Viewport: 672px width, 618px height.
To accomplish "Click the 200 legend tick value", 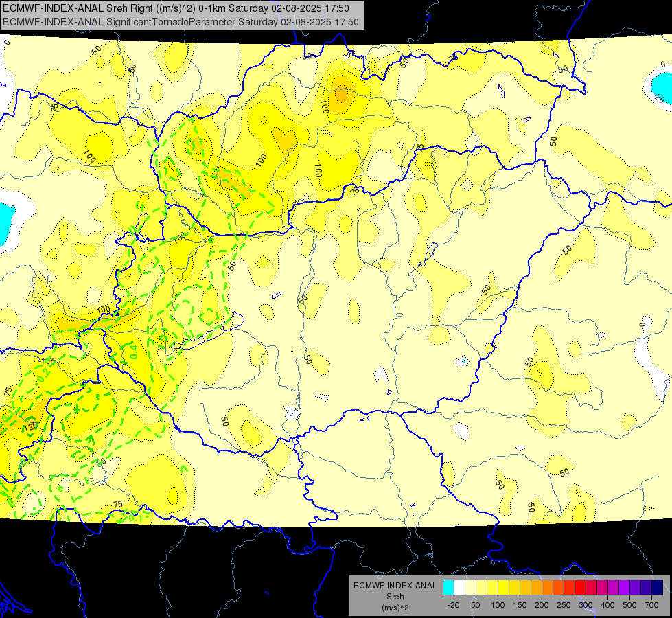I will tap(542, 605).
